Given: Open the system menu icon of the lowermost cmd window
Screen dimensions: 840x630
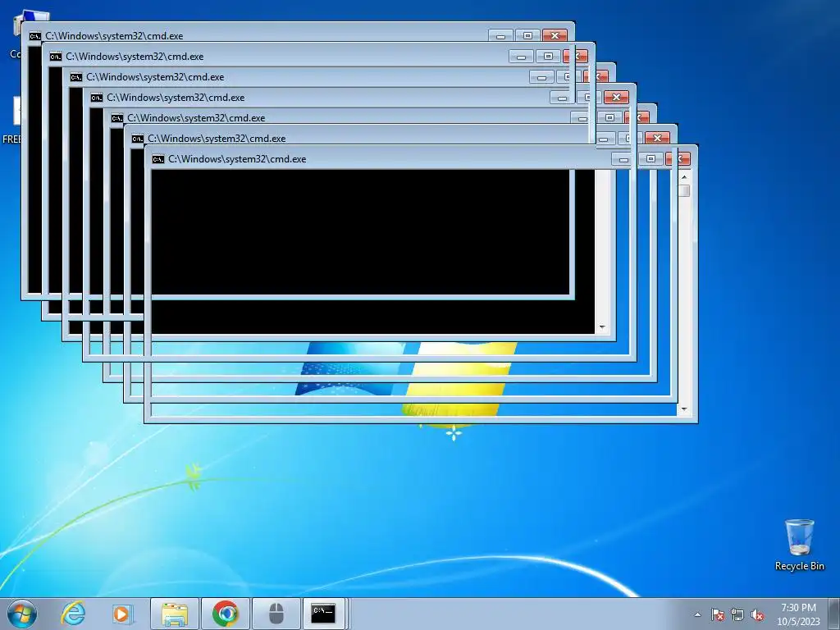Looking at the screenshot, I should point(158,159).
